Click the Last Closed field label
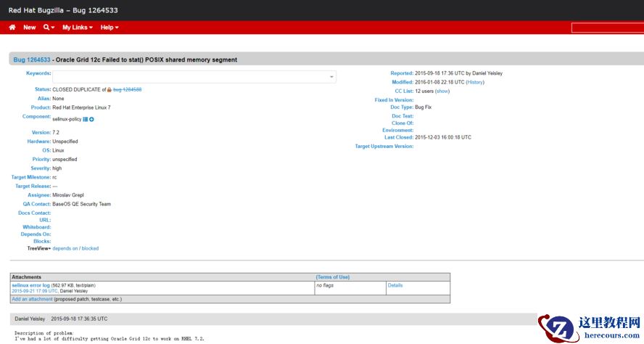This screenshot has width=644, height=344. pyautogui.click(x=399, y=137)
